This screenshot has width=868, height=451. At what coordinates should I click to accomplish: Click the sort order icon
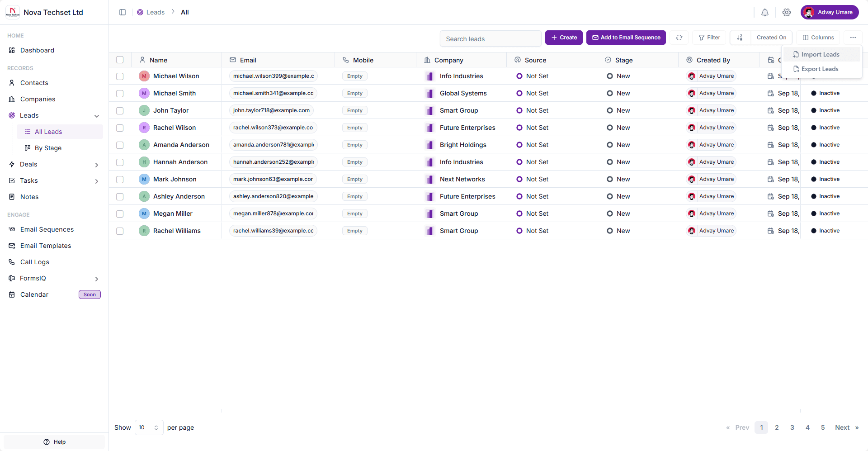[x=740, y=38]
